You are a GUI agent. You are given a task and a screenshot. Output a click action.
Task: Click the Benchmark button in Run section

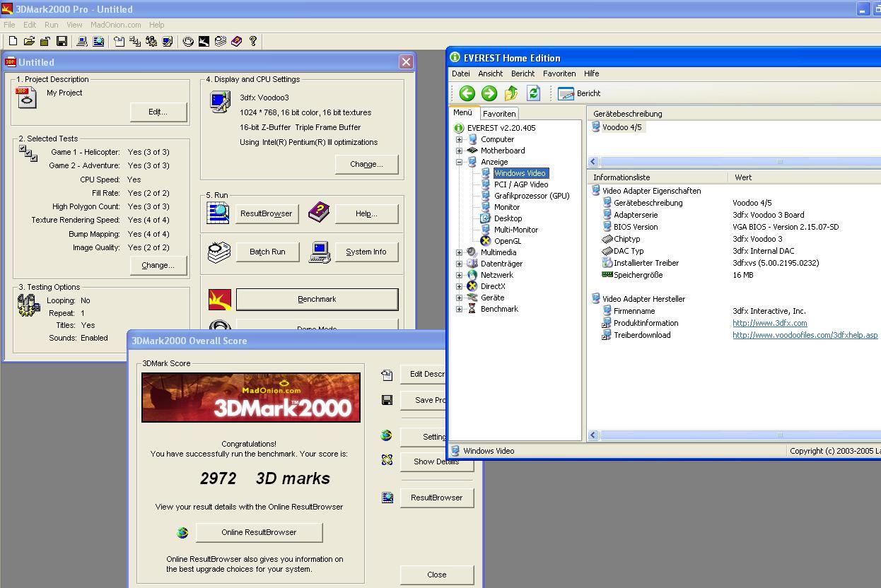(317, 299)
